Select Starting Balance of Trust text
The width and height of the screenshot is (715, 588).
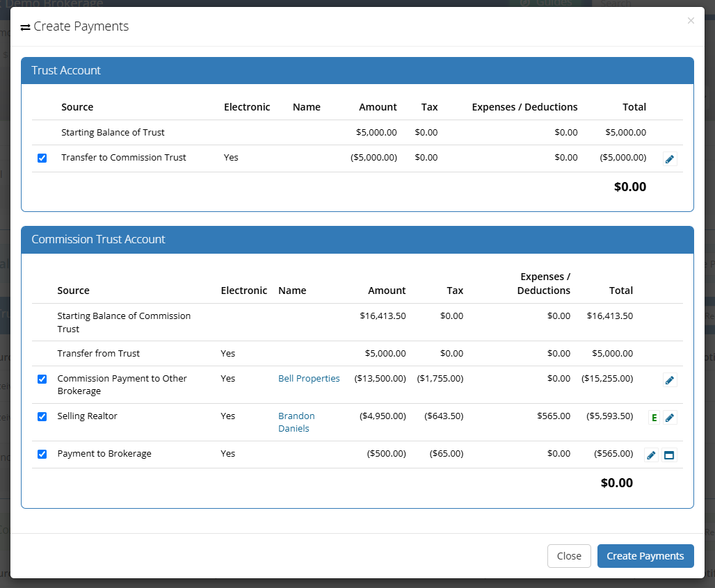pos(113,132)
